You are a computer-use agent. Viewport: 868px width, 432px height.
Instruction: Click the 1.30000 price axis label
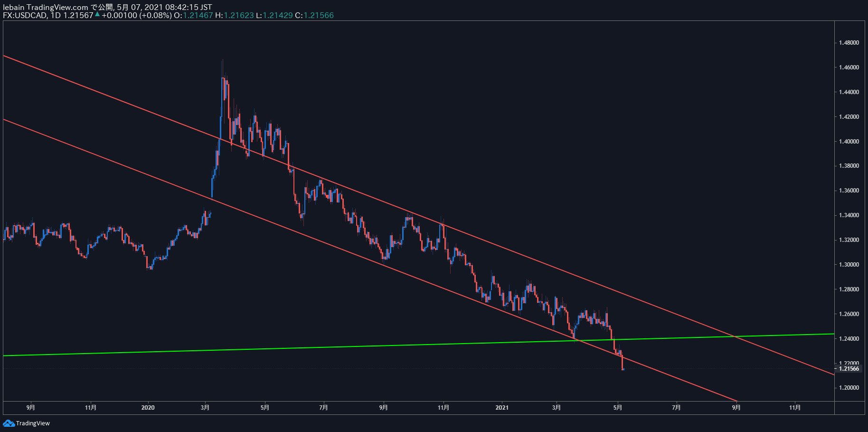click(x=849, y=265)
